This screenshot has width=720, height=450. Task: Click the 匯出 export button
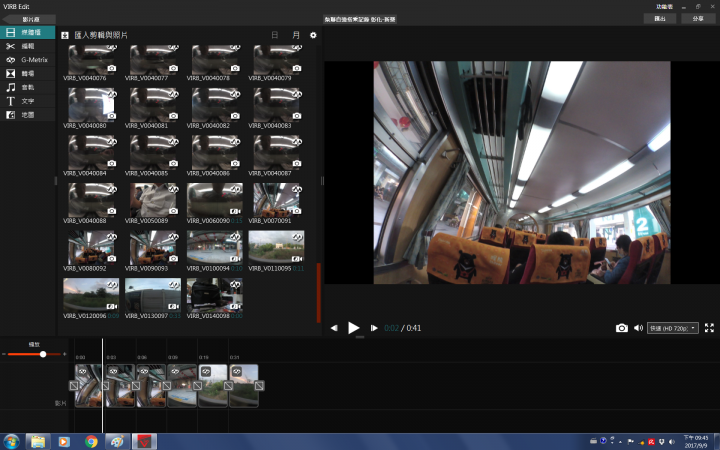point(659,18)
